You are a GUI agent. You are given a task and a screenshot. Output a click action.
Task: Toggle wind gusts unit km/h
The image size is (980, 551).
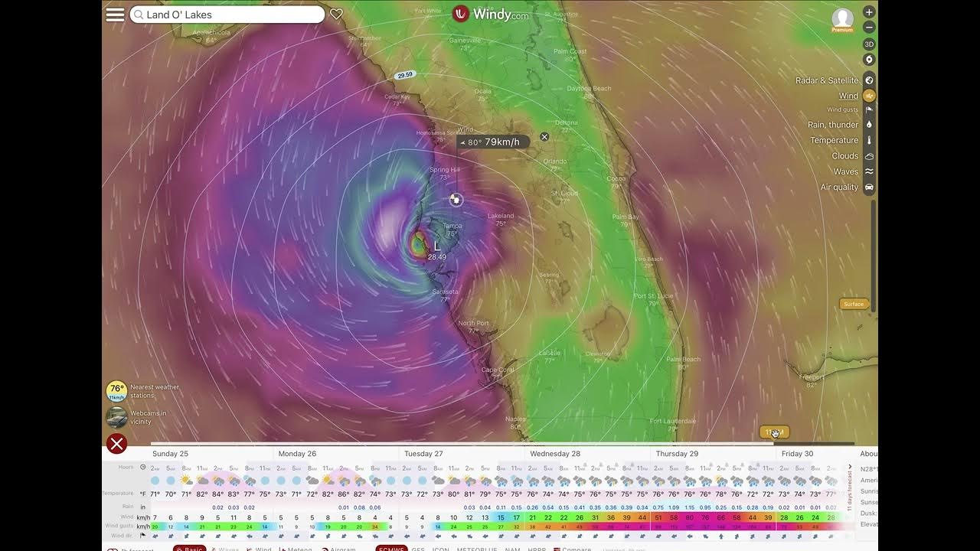point(143,527)
